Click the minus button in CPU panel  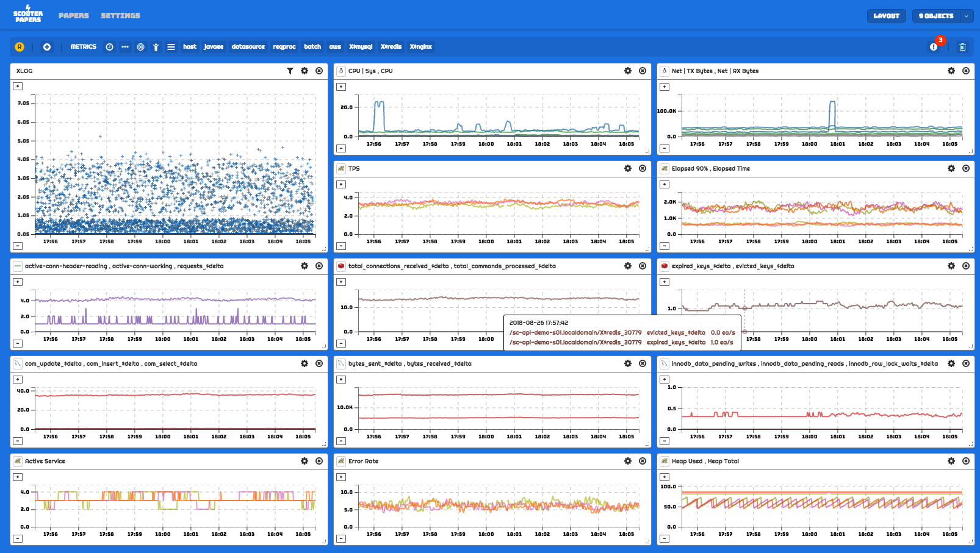pos(341,148)
